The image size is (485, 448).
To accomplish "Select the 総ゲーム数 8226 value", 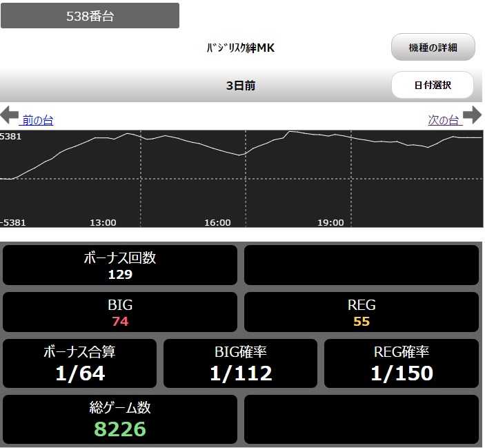I will tap(120, 429).
